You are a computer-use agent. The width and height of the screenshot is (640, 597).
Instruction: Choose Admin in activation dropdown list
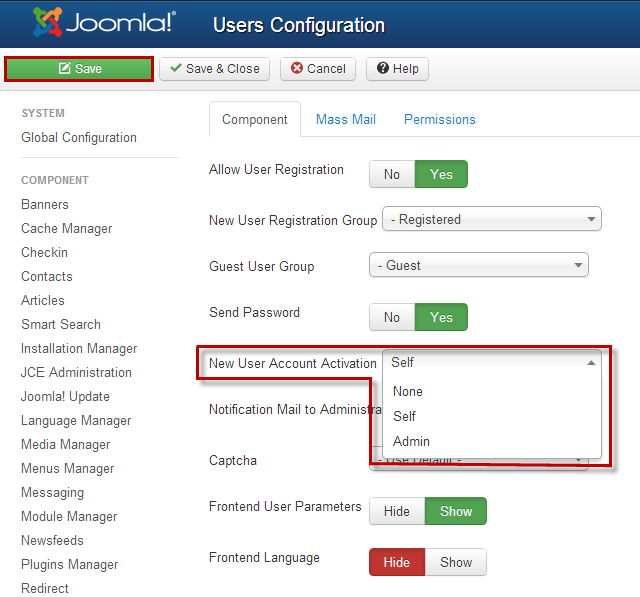(x=492, y=441)
